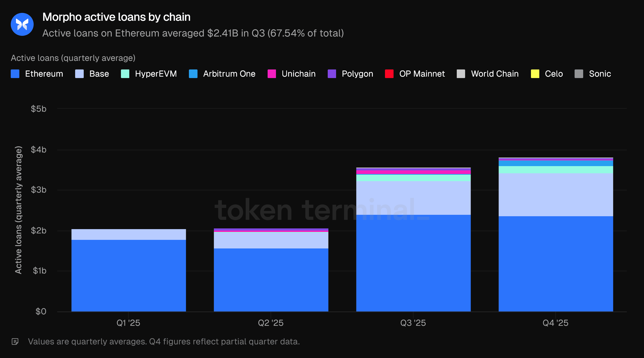Click the Arbitrum One segment in Q4 '25 bar
Screen dimensions: 644x358
tap(556, 163)
